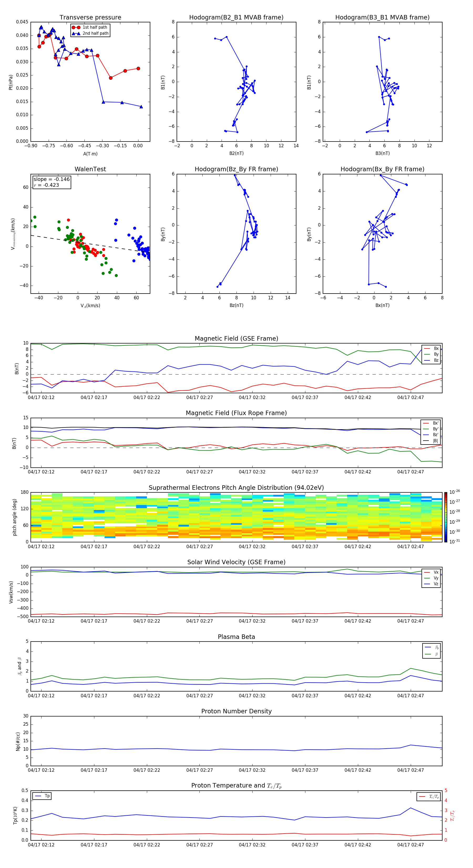Click the Bx' legend entry in Flux Rope panel
473x868 pixels.
click(431, 423)
